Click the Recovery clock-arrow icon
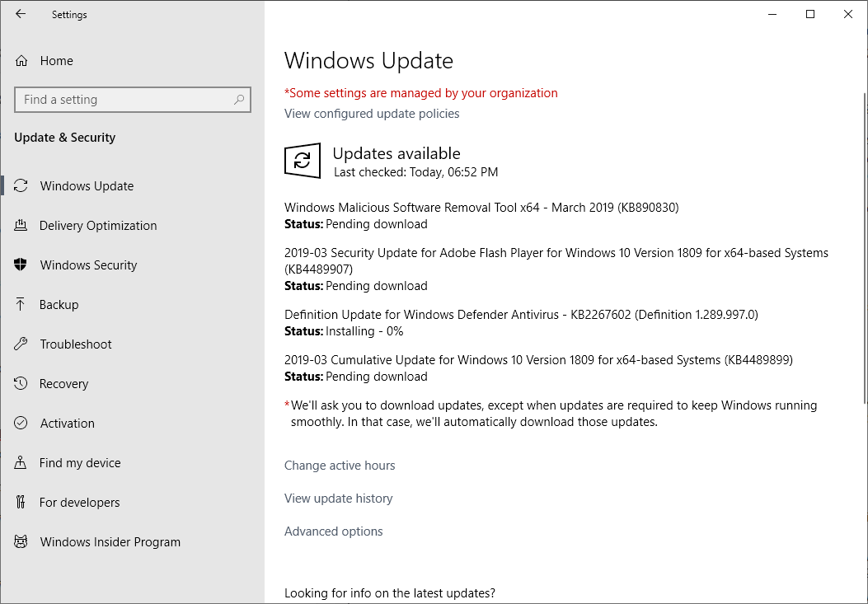868x604 pixels. tap(21, 384)
